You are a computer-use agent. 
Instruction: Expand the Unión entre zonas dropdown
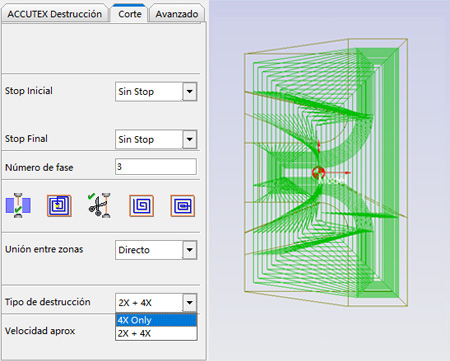tap(189, 250)
